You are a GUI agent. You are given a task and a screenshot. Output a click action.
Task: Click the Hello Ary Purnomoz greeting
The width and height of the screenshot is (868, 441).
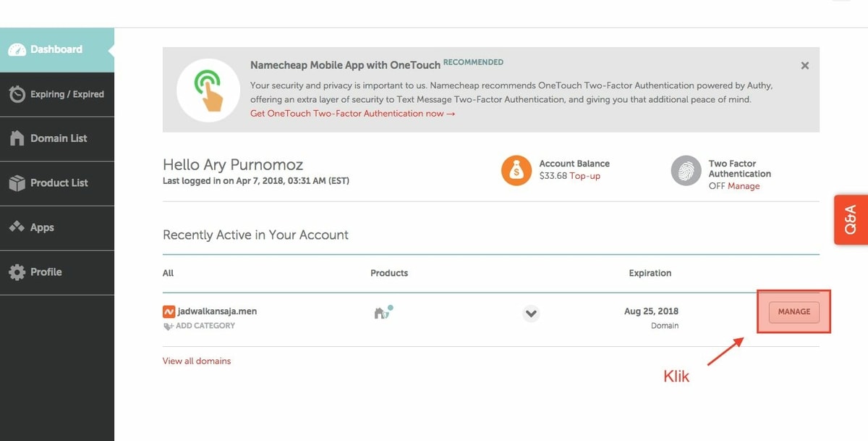click(233, 165)
